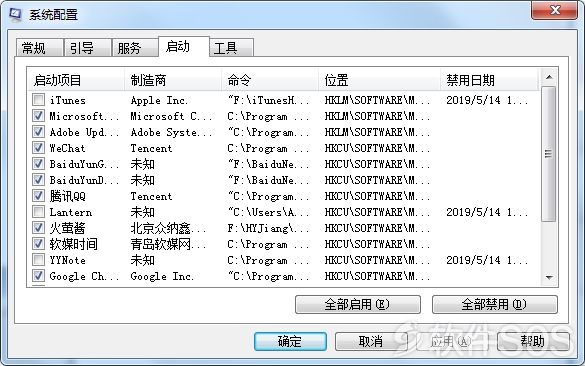The height and width of the screenshot is (366, 585).
Task: Click the vertical scrollbar thumb
Action: click(x=549, y=154)
